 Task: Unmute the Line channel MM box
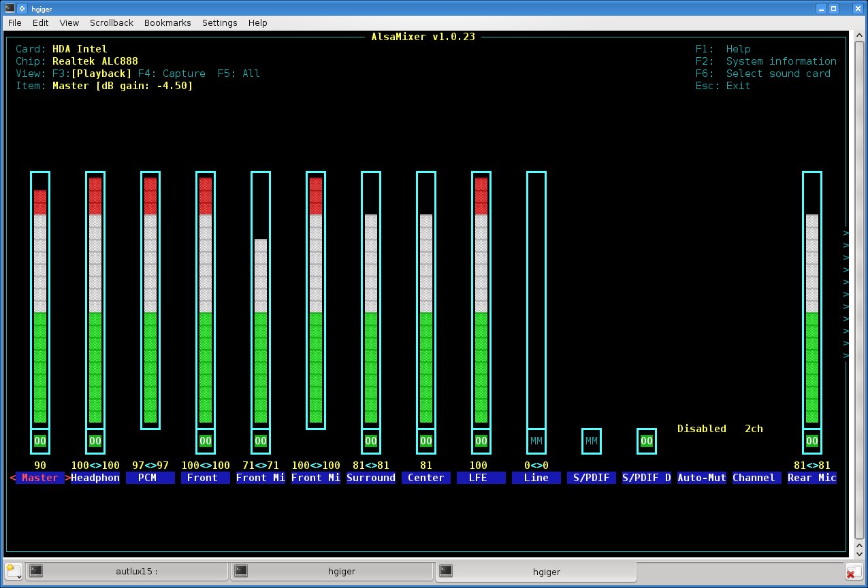536,441
